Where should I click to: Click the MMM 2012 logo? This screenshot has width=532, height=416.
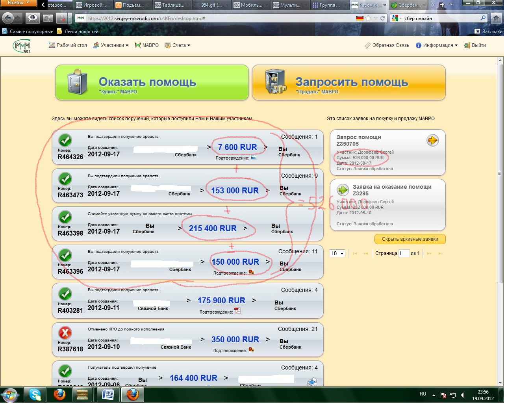pyautogui.click(x=22, y=46)
